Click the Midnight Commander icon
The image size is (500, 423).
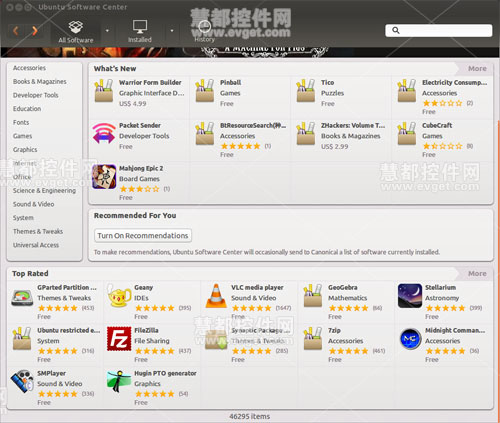[x=410, y=339]
